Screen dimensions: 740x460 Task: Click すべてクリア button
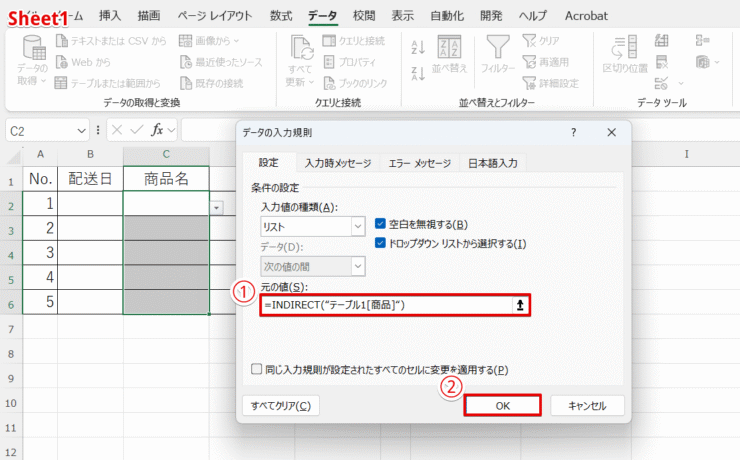tap(281, 406)
